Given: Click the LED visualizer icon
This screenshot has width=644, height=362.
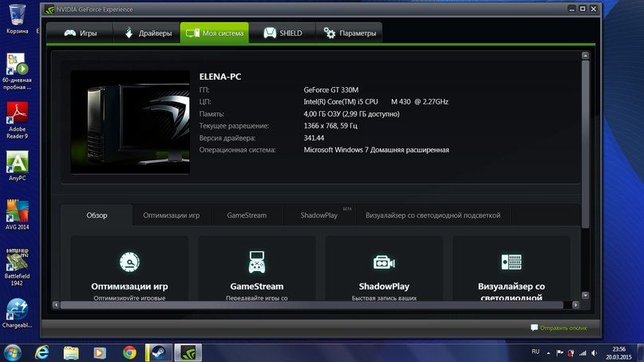Looking at the screenshot, I should pyautogui.click(x=512, y=262).
